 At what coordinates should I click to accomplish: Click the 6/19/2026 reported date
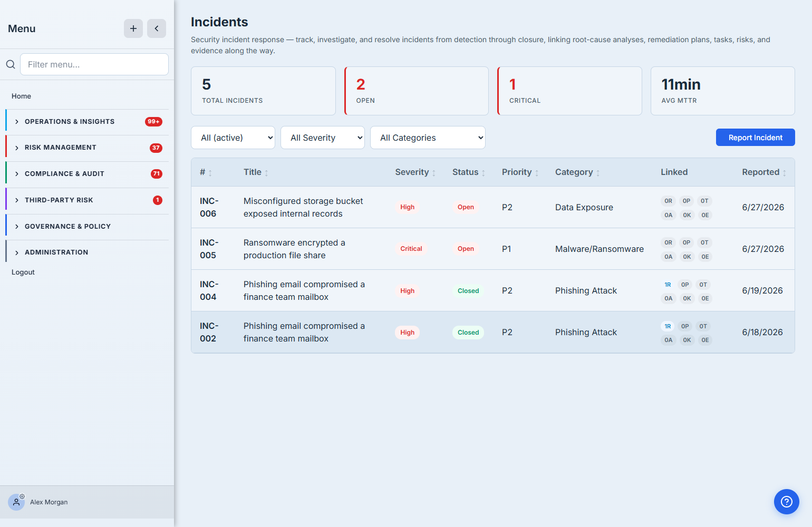[762, 290]
